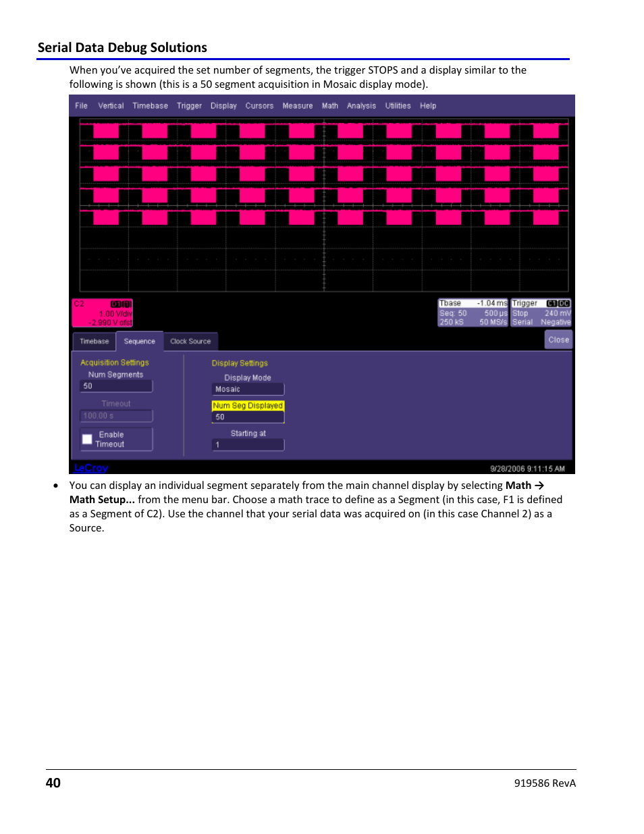Open the Display menu

(x=223, y=106)
